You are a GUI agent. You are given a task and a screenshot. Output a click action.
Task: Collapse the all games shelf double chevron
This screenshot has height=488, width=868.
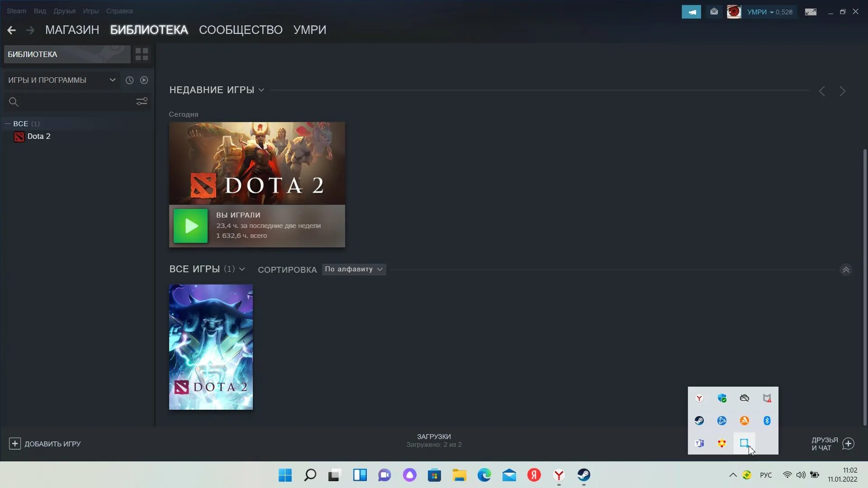click(845, 270)
